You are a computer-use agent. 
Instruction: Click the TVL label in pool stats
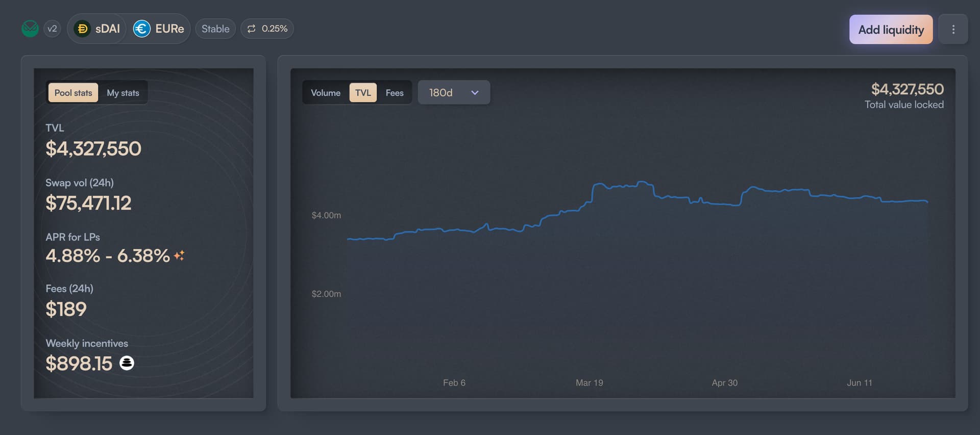[x=55, y=128]
